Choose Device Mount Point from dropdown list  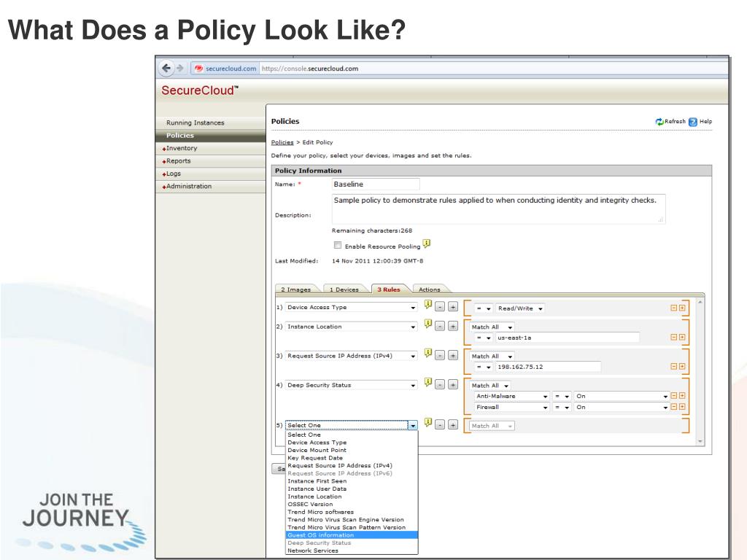352,450
